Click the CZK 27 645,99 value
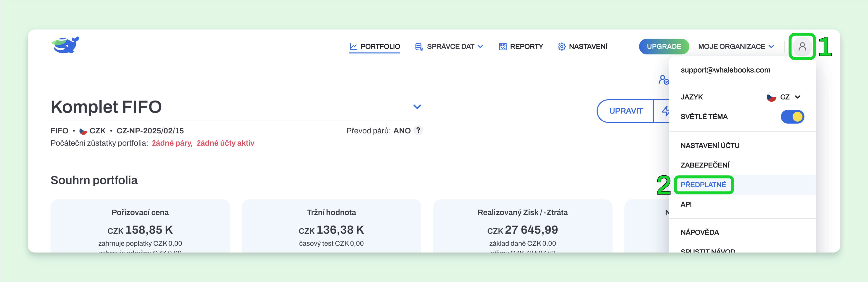868x282 pixels. point(522,230)
